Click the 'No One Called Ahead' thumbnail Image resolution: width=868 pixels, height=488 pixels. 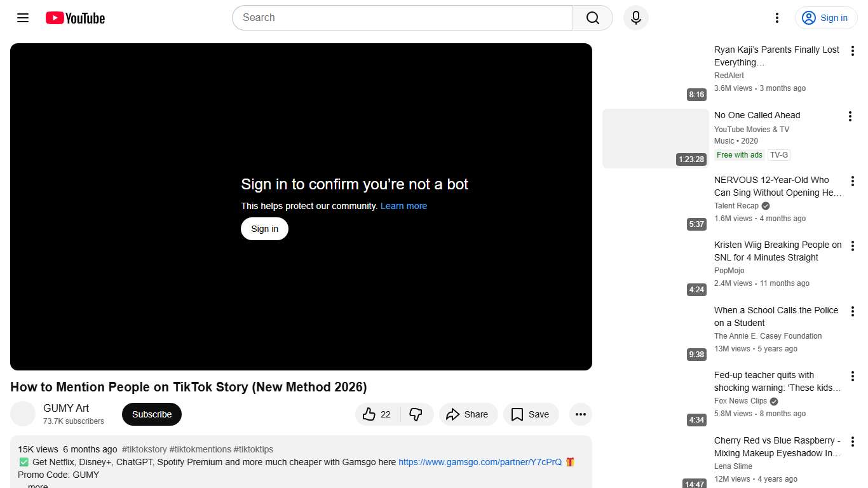(x=654, y=138)
